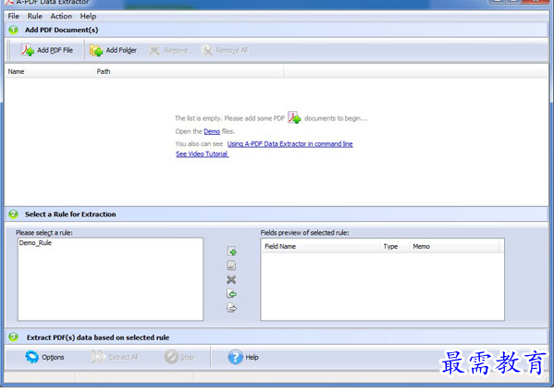Click the delete rule X icon
Screen dimensions: 554x392
(231, 280)
